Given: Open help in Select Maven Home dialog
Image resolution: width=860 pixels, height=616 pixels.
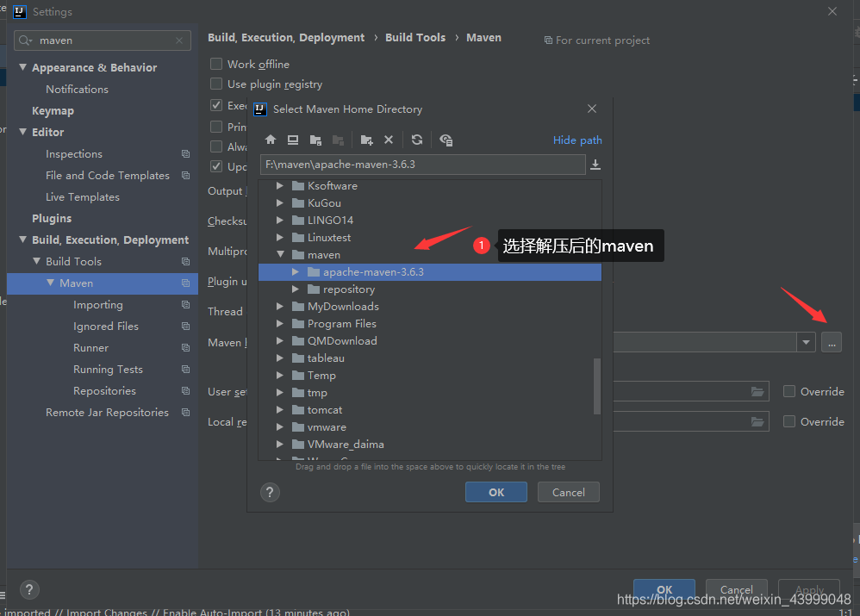Looking at the screenshot, I should coord(270,493).
